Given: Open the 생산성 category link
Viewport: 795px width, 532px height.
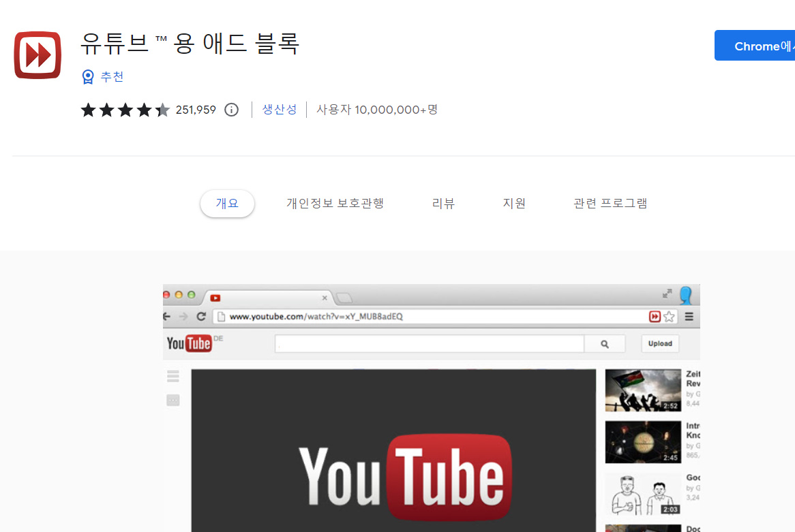Looking at the screenshot, I should coord(280,110).
